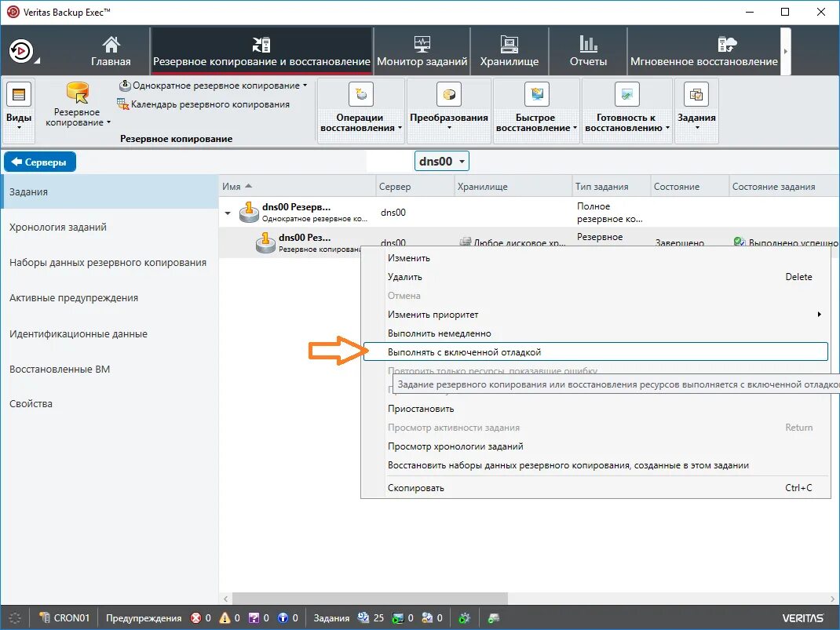This screenshot has width=840, height=630.
Task: Click the Задания ribbon icon
Action: 696,95
